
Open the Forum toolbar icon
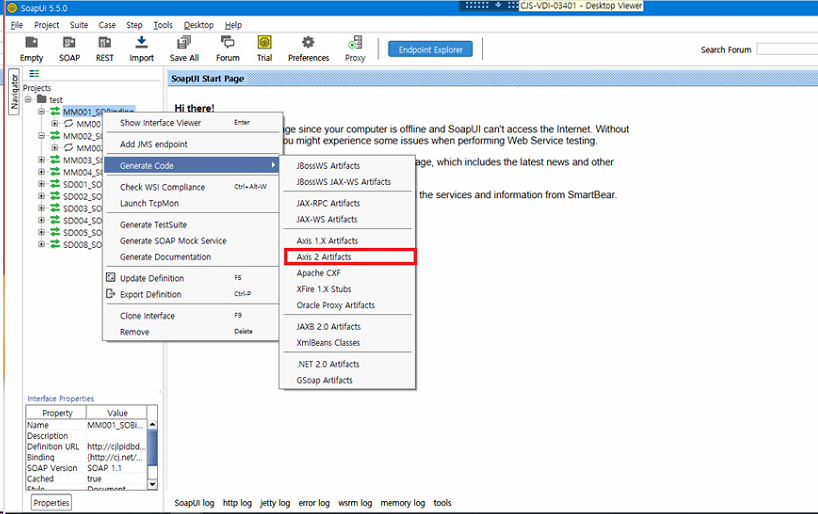click(x=227, y=42)
